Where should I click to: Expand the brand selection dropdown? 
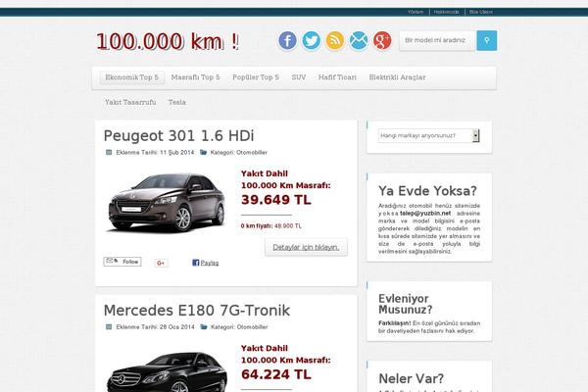click(428, 136)
